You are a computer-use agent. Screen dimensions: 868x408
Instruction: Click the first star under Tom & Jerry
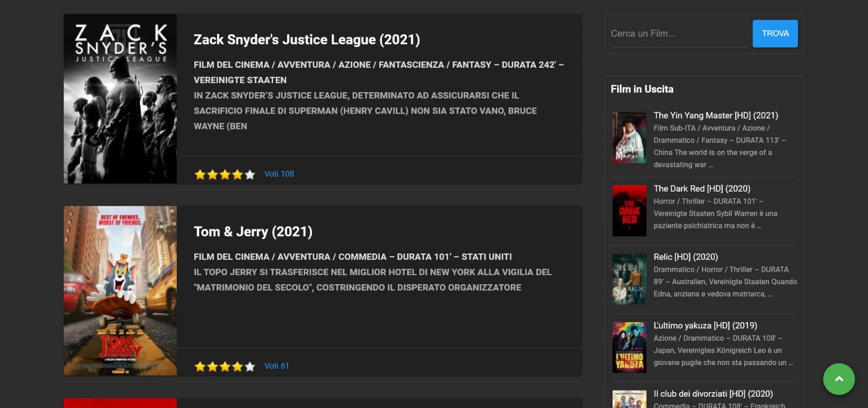click(x=200, y=366)
